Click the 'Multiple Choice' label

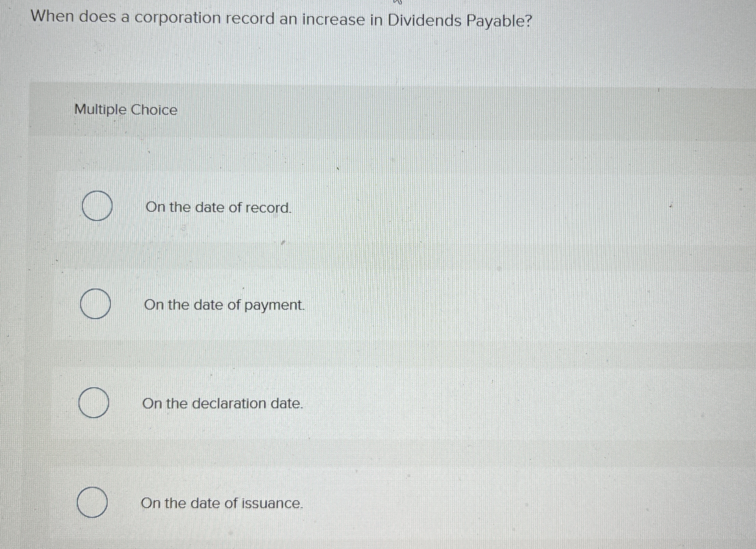(125, 109)
